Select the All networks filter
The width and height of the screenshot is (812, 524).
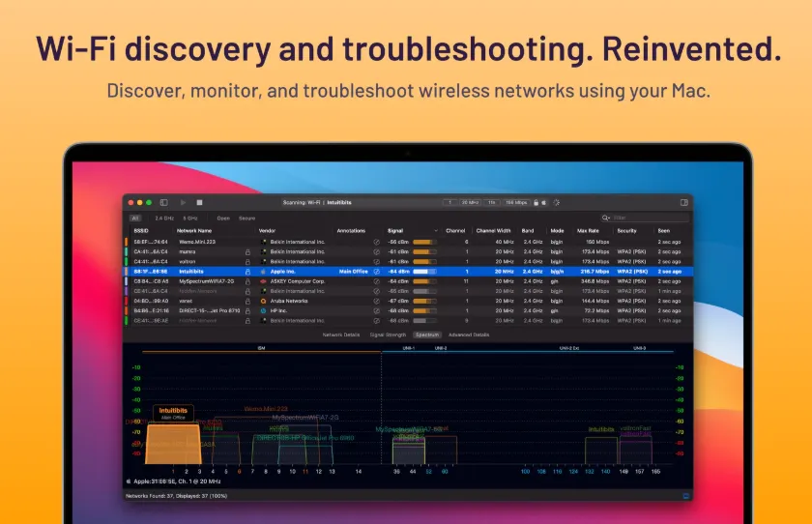(135, 218)
